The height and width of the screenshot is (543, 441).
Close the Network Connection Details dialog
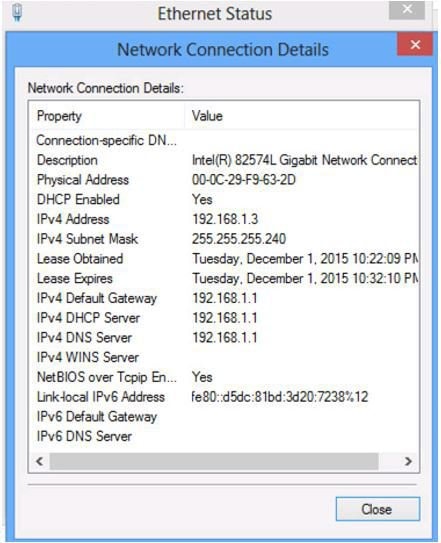(x=415, y=44)
